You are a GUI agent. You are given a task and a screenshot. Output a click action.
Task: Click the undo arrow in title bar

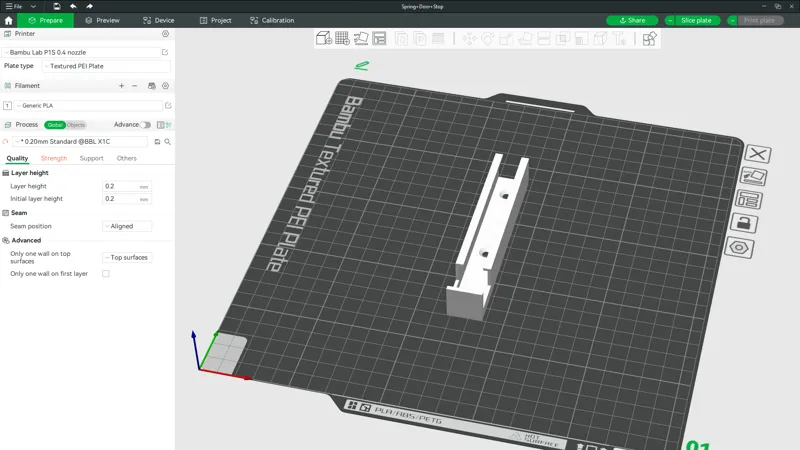(73, 6)
